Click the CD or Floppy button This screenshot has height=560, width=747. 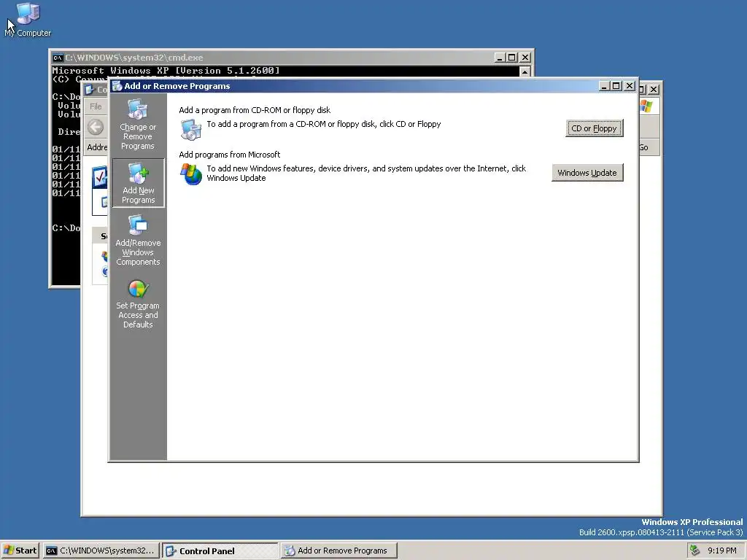(x=594, y=128)
